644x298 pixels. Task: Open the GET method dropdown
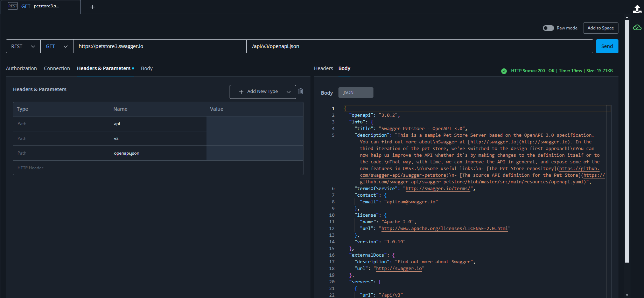point(57,46)
